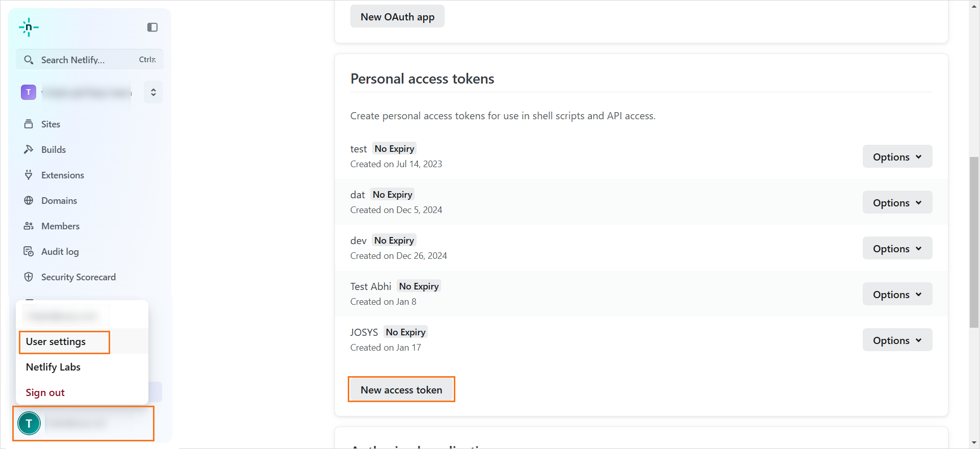Click 'Created on Dec 26, 2024' text
This screenshot has height=449, width=980.
click(399, 256)
